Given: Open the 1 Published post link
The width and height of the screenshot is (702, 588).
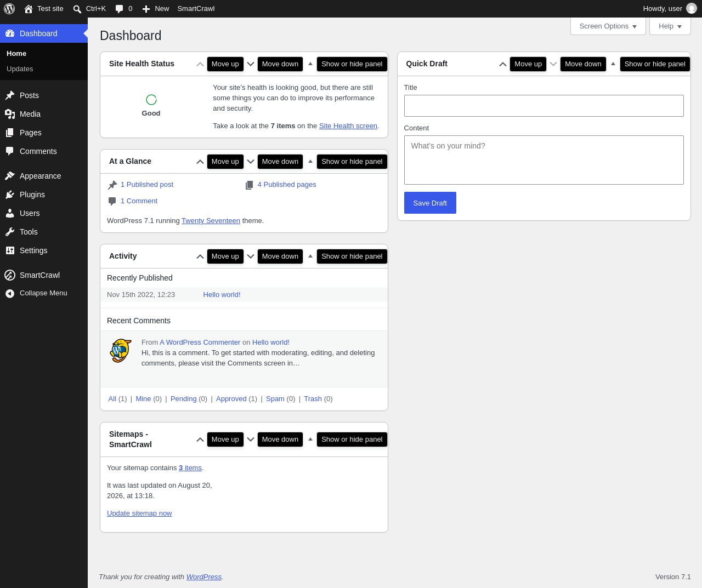Looking at the screenshot, I should (x=147, y=185).
